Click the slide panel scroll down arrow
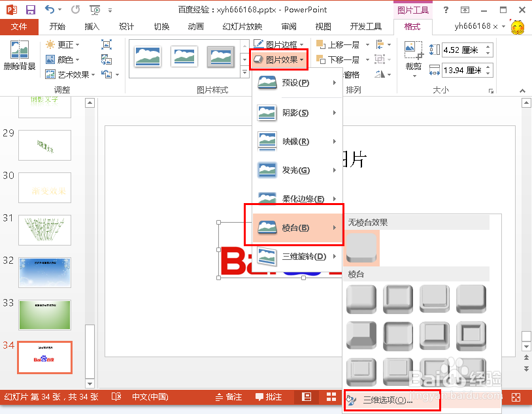The width and height of the screenshot is (532, 414). tap(90, 384)
